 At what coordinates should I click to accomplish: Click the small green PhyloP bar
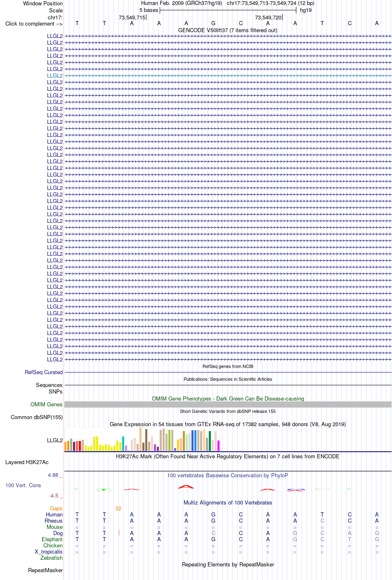[x=104, y=490]
